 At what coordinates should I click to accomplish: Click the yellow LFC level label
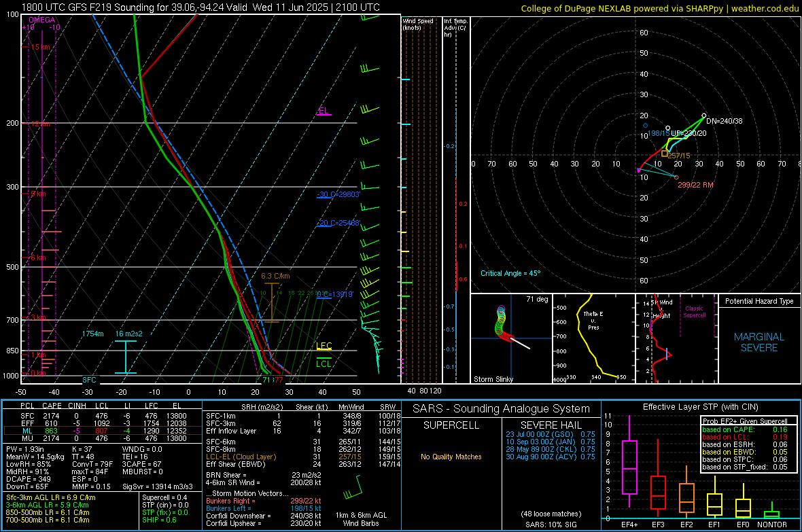click(x=324, y=346)
